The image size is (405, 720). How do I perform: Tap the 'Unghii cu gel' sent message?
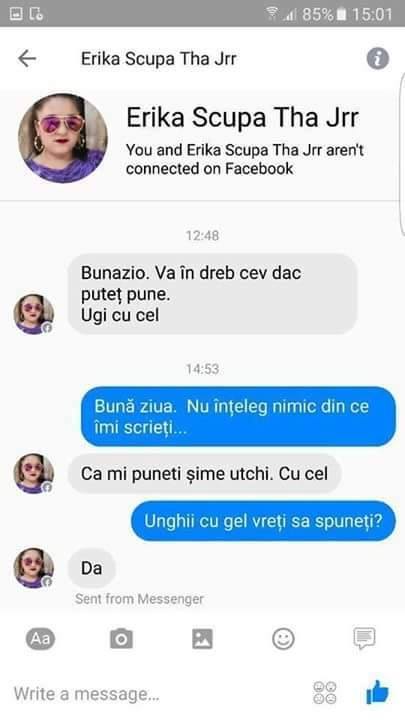(x=263, y=521)
